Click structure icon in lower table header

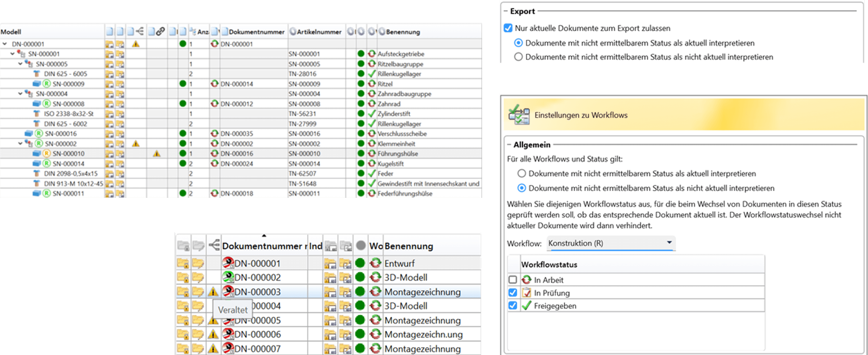point(214,245)
